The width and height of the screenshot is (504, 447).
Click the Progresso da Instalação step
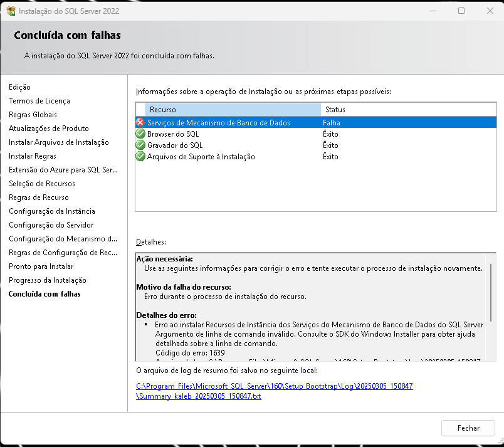tap(48, 280)
